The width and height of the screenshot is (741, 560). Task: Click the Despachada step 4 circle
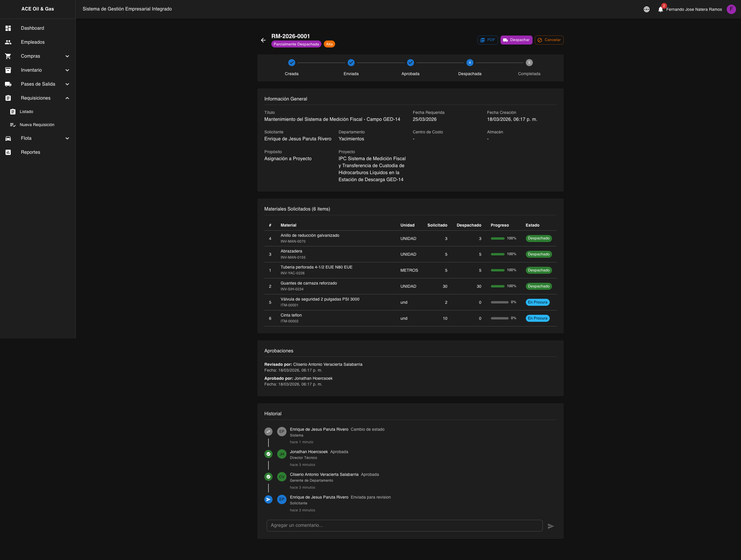click(x=470, y=63)
